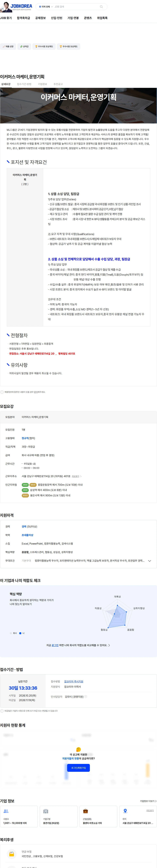This screenshot has width=157, height=868.
Task: Open the JOB 찾기 menu
Action: 6,18
